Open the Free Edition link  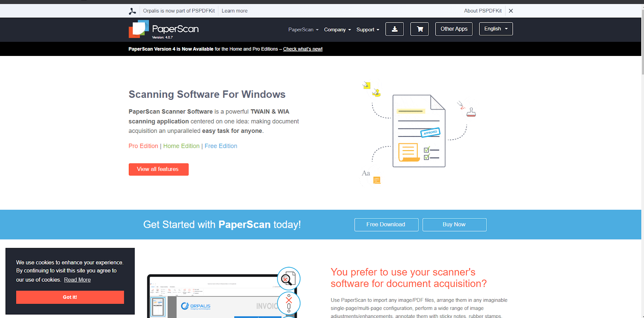pos(221,146)
